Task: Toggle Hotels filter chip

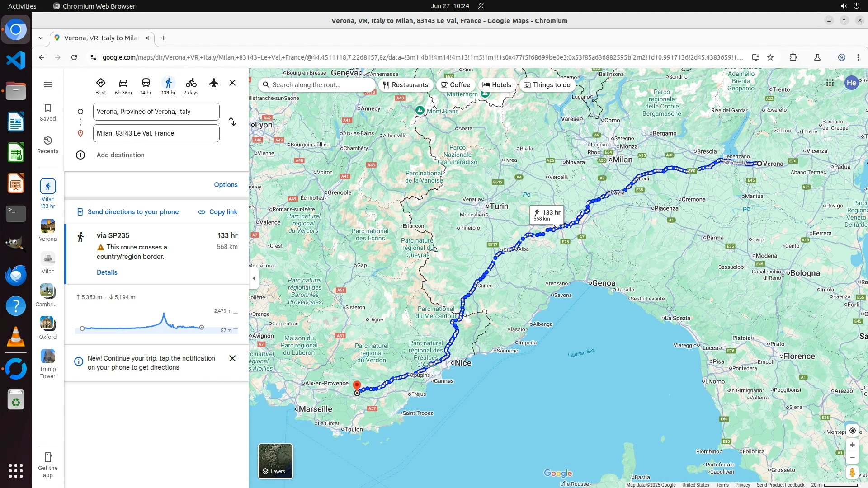Action: click(x=496, y=85)
